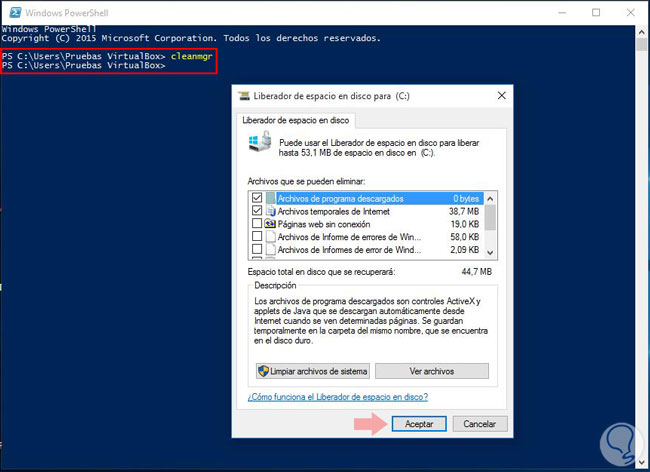Click the 19,0 KB size value
The image size is (650, 472).
pyautogui.click(x=465, y=224)
